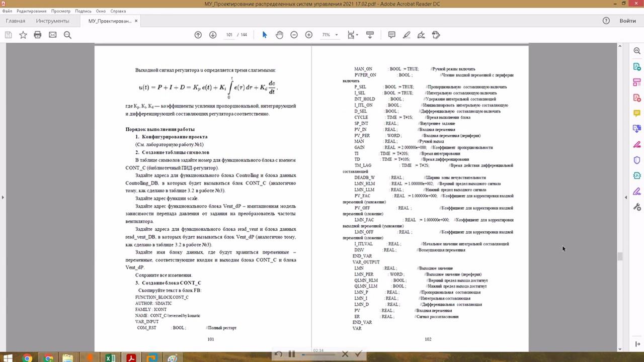The height and width of the screenshot is (362, 644).
Task: Open the search tool in the right panel
Action: click(x=637, y=51)
